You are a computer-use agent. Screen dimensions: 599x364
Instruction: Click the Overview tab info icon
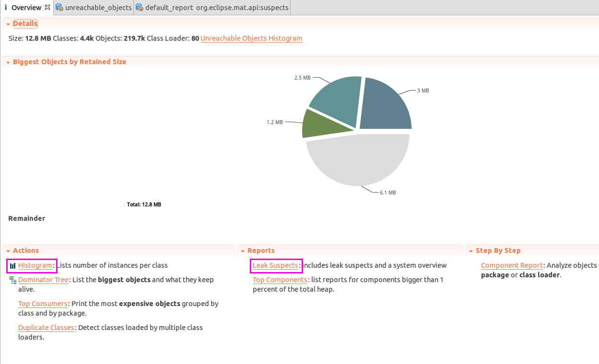[x=6, y=7]
